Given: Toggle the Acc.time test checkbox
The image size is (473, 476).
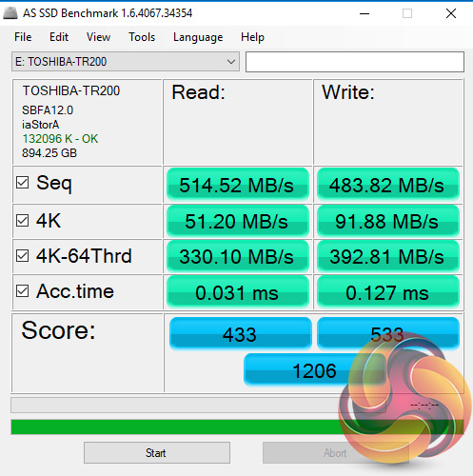Looking at the screenshot, I should (23, 290).
